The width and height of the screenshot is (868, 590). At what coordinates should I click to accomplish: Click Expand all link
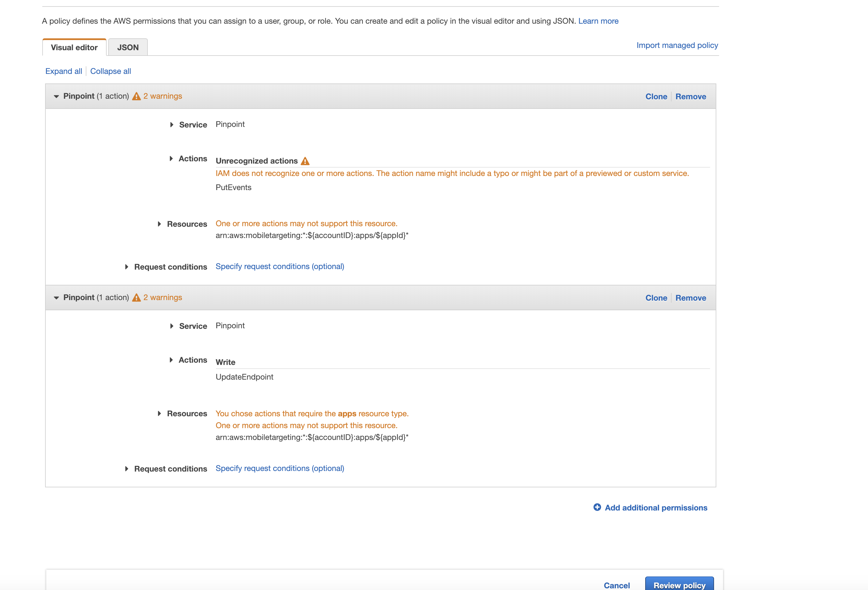64,71
